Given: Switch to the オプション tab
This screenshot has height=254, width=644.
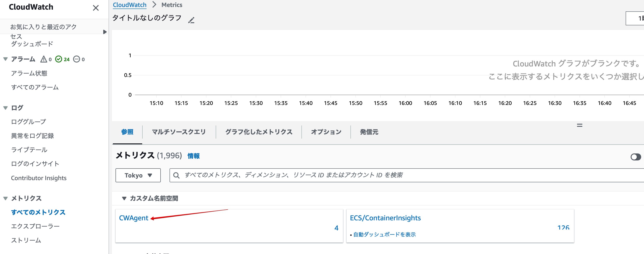Looking at the screenshot, I should pos(326,132).
